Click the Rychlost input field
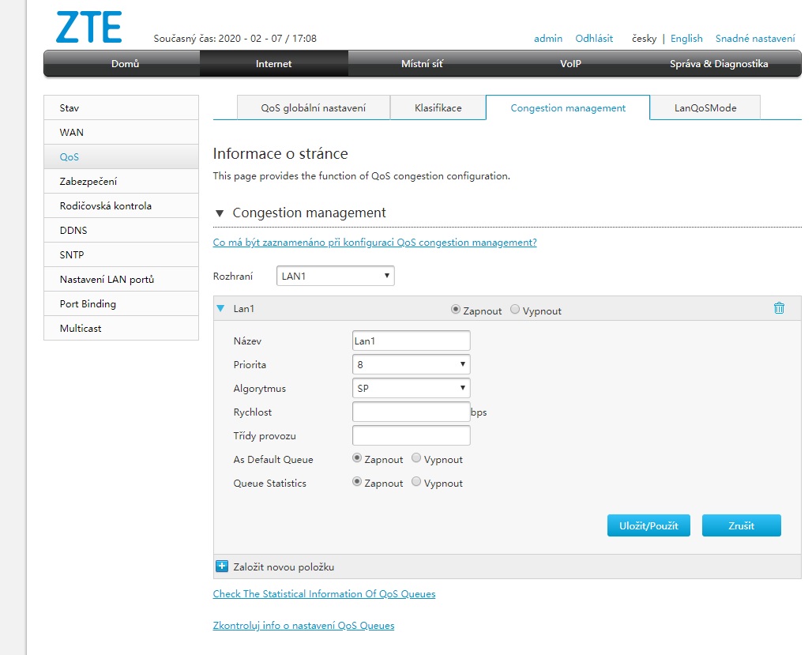The image size is (812, 655). 411,412
